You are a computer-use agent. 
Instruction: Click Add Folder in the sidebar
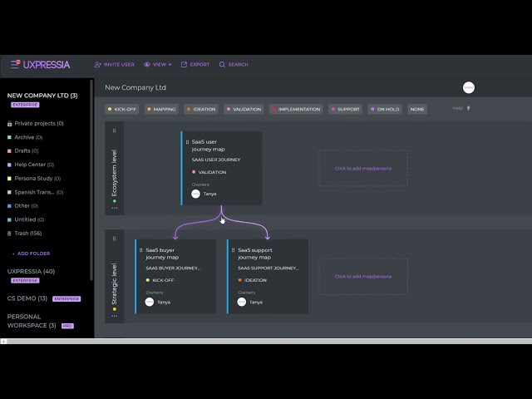(32, 254)
